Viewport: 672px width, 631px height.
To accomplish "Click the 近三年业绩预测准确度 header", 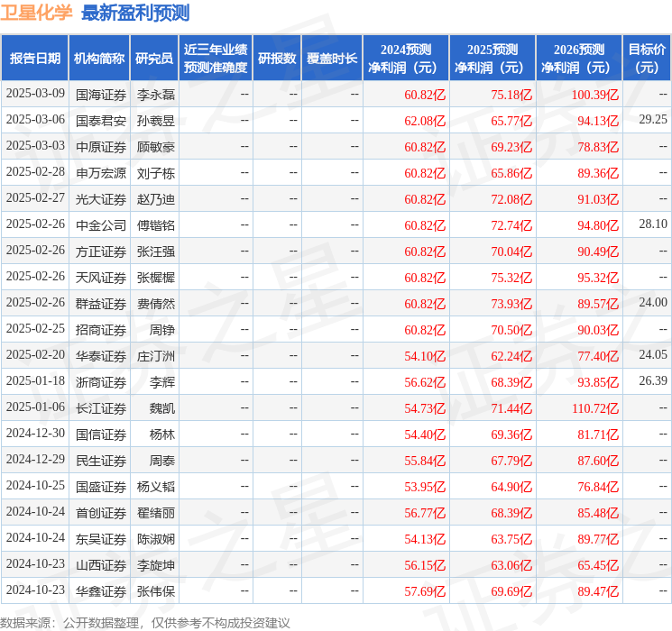I will pyautogui.click(x=216, y=59).
